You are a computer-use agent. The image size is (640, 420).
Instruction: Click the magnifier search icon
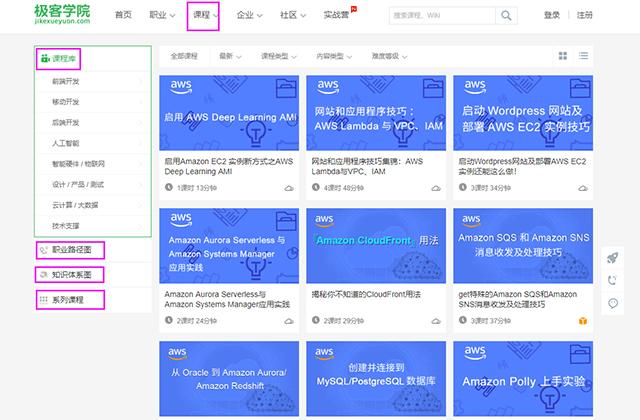tap(506, 16)
